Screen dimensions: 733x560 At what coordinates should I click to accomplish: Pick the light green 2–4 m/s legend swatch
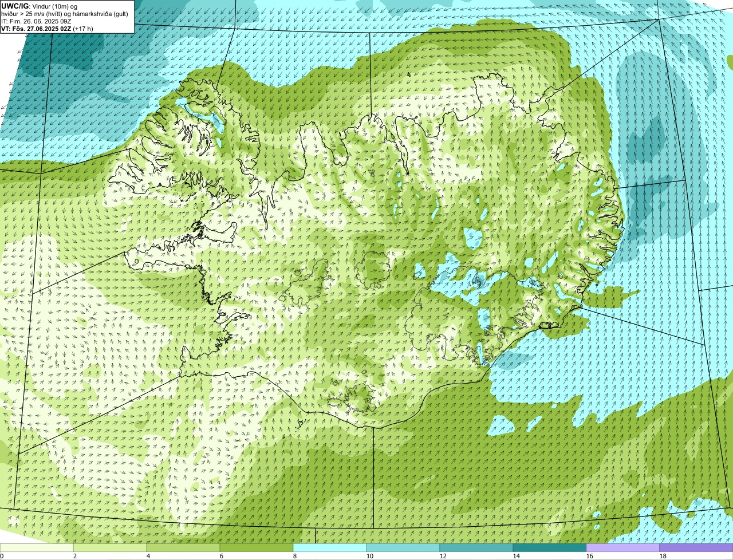[110, 548]
